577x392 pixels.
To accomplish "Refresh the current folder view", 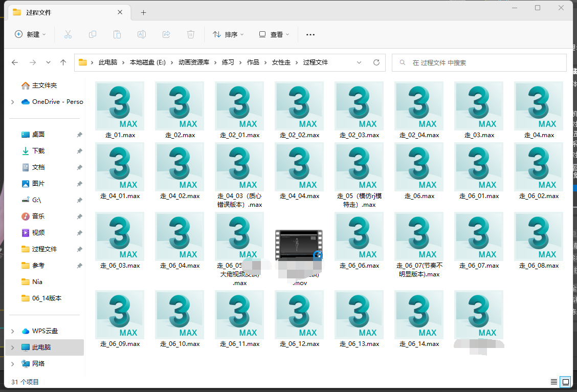I will [376, 62].
